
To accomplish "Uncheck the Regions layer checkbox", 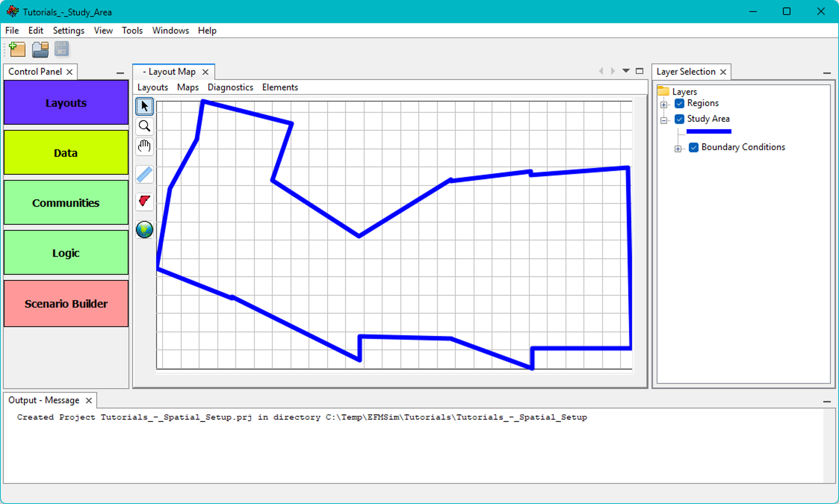I will tap(679, 103).
